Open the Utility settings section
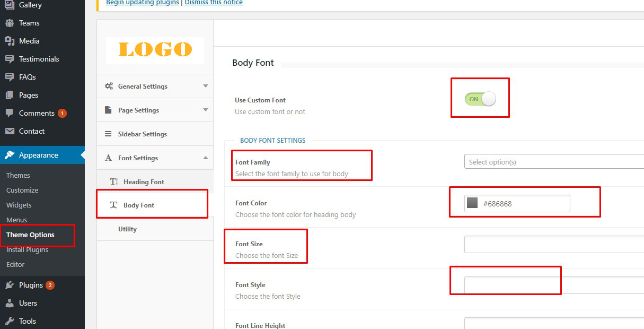644x329 pixels. pos(127,229)
